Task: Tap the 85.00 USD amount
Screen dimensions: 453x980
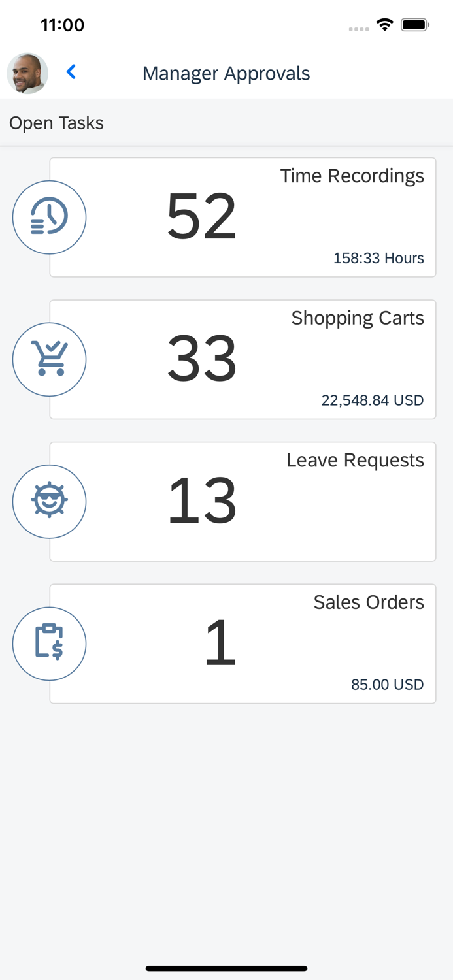Action: tap(388, 684)
